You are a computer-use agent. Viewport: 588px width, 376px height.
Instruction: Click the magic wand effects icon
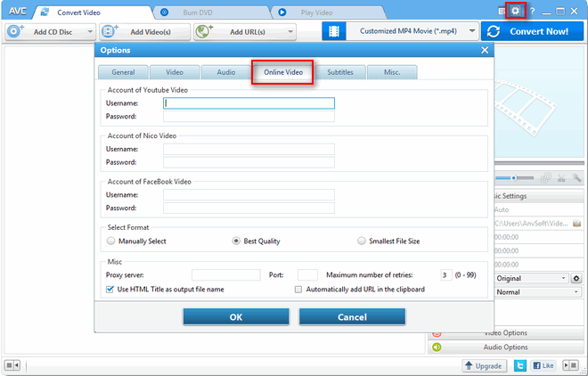(576, 177)
